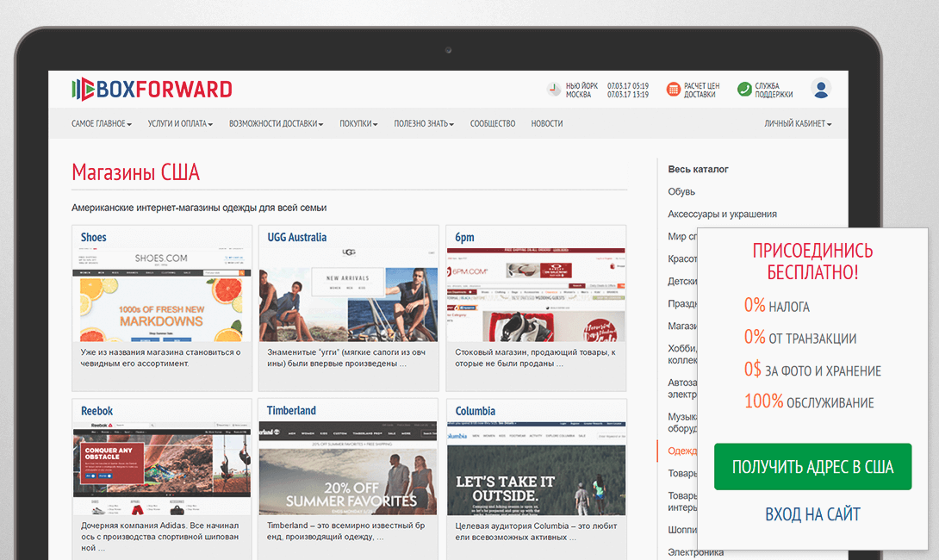This screenshot has height=560, width=939.
Task: Select Аксессуары и украшения category
Action: coord(722,214)
